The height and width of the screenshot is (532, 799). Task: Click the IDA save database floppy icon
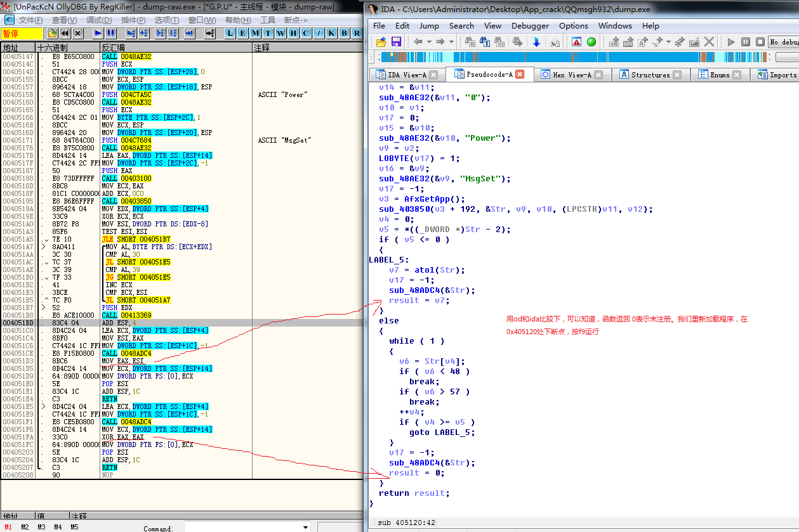(396, 42)
